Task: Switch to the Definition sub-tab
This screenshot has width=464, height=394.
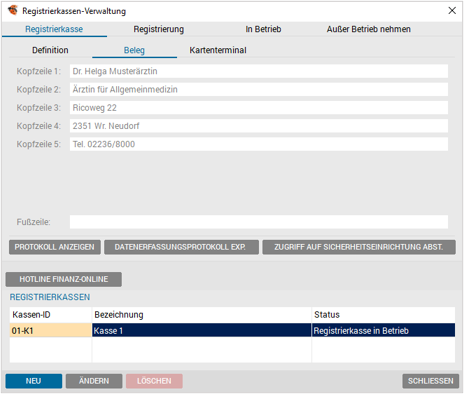Action: (50, 50)
